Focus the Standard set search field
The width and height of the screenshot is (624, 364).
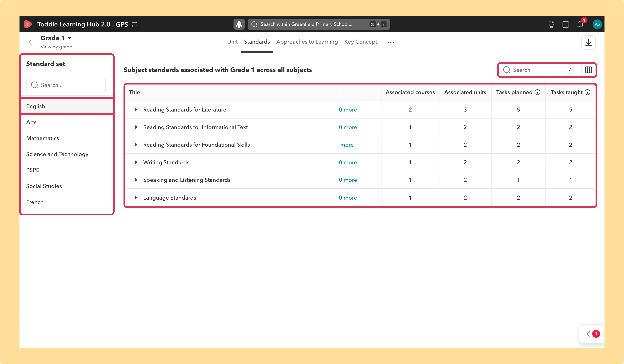tap(66, 85)
